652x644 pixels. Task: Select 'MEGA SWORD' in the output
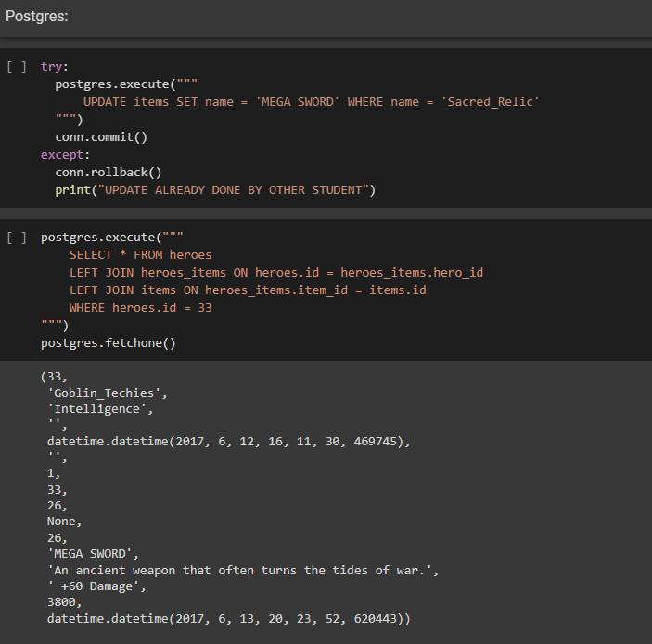coord(93,554)
